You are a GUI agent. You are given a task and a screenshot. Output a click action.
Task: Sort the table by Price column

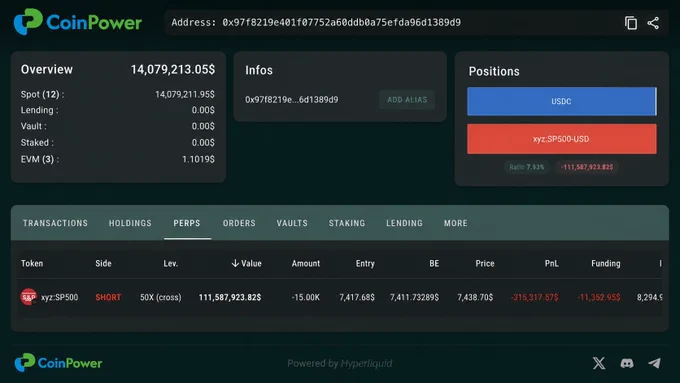(x=484, y=263)
